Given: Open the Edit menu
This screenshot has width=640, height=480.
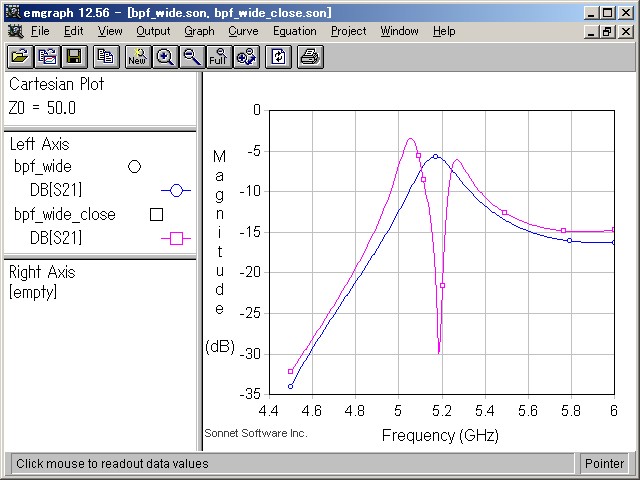Looking at the screenshot, I should tap(73, 31).
